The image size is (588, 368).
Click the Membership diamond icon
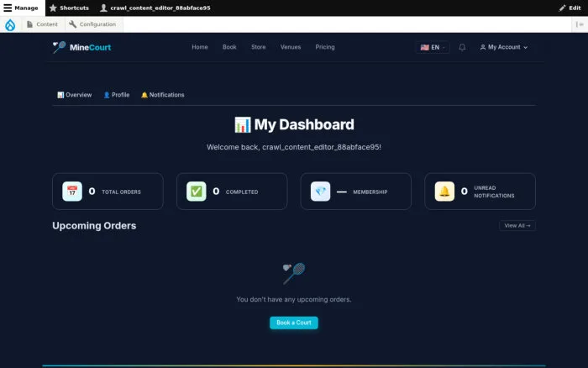coord(321,192)
